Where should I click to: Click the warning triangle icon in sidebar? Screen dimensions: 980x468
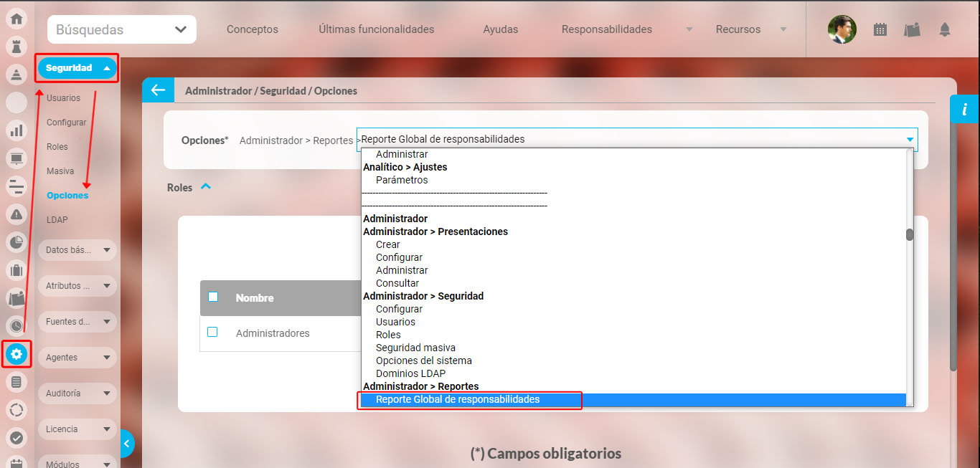17,214
